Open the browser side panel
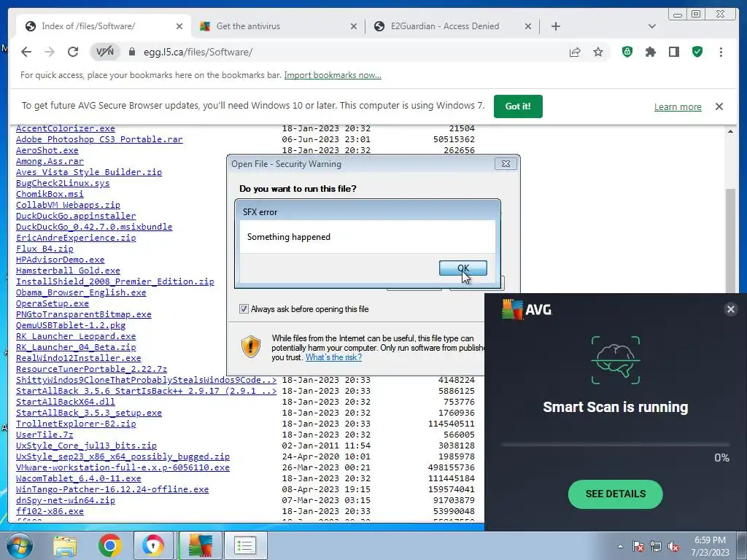Viewport: 747px width, 560px height. (x=673, y=52)
